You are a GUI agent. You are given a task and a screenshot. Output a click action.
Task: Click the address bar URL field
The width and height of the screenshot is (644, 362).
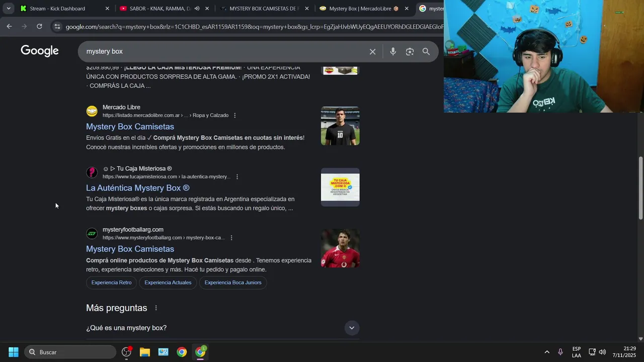click(254, 27)
